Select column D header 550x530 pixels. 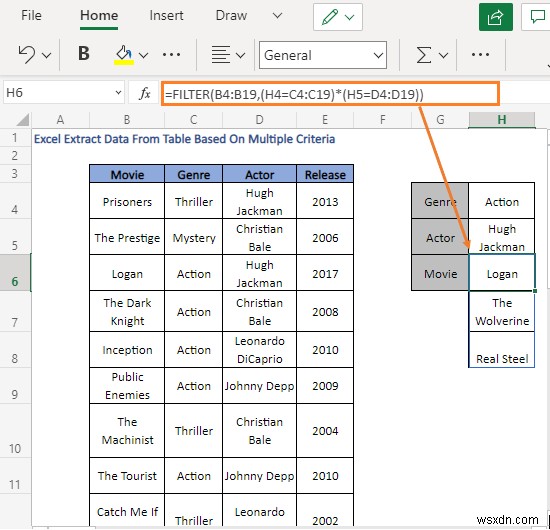click(x=259, y=120)
